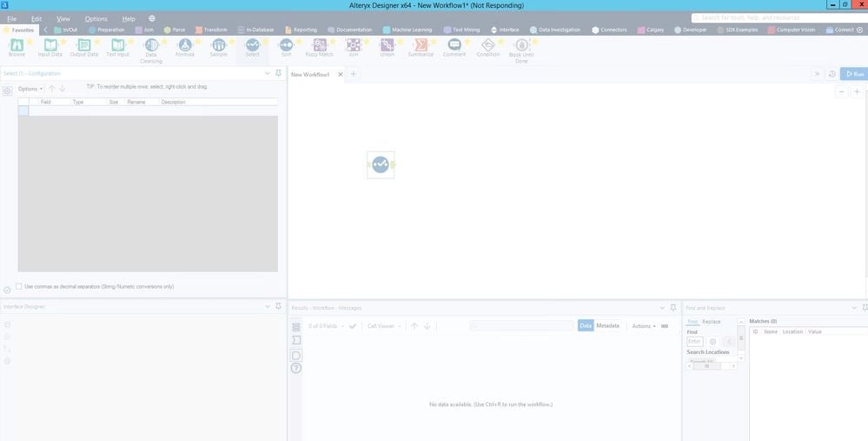
Task: Open the Help menu
Action: point(129,19)
